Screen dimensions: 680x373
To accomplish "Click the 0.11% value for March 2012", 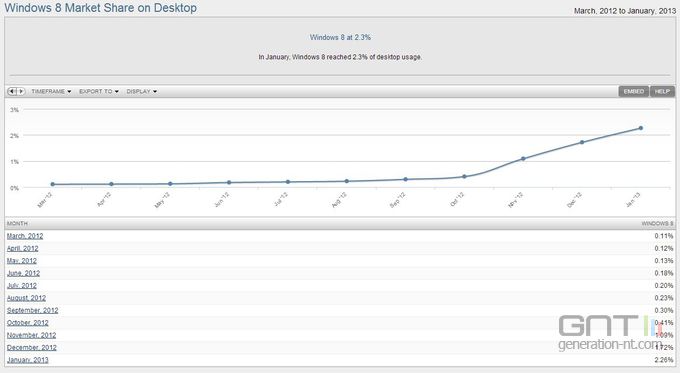I will pos(664,236).
